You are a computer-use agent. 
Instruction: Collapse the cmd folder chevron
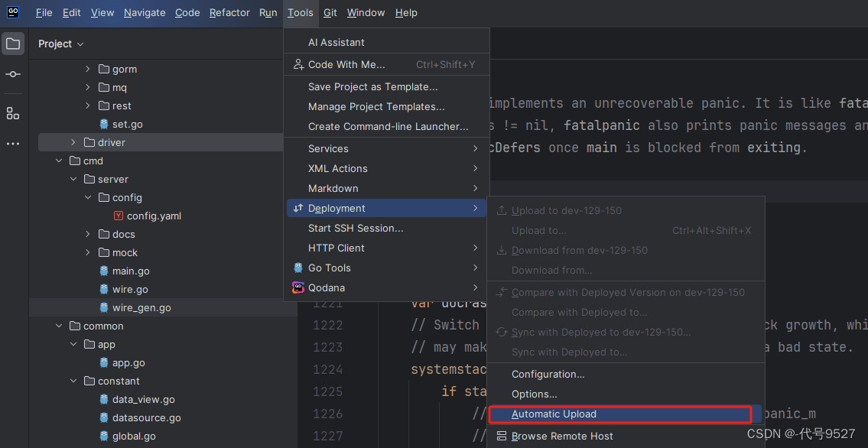[59, 161]
